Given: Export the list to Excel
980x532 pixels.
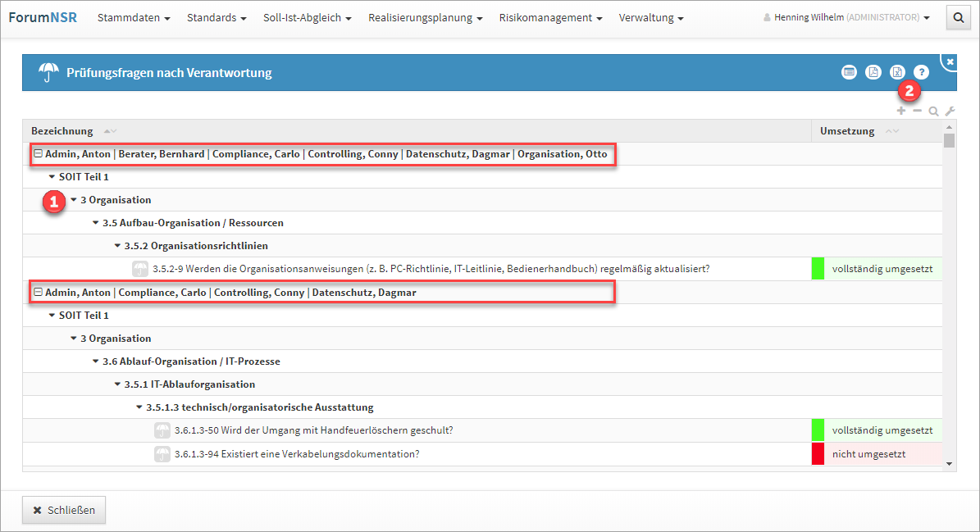Looking at the screenshot, I should tap(897, 72).
